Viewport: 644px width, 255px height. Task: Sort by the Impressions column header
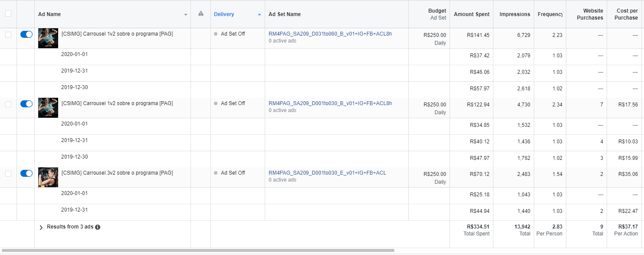click(x=515, y=14)
